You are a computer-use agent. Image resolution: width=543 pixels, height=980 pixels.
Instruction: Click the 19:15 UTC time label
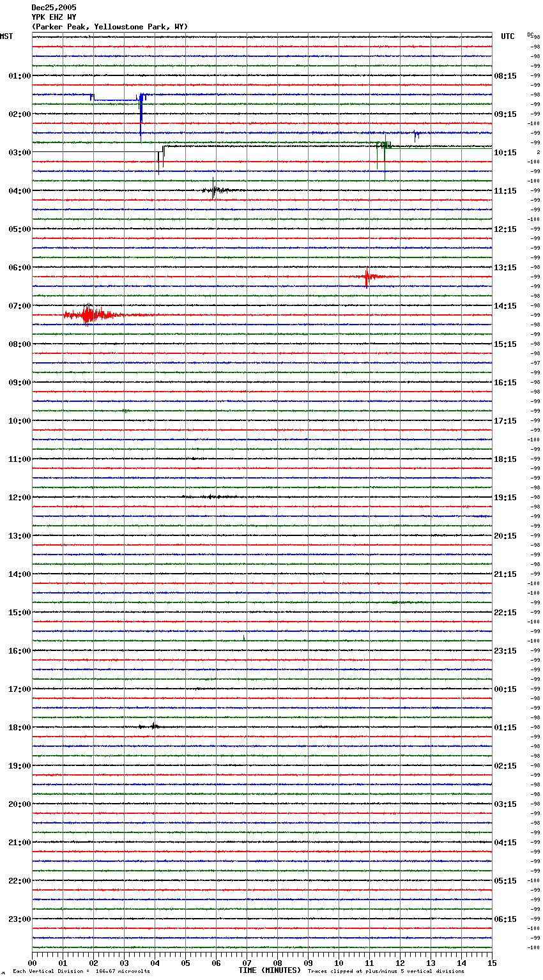505,498
